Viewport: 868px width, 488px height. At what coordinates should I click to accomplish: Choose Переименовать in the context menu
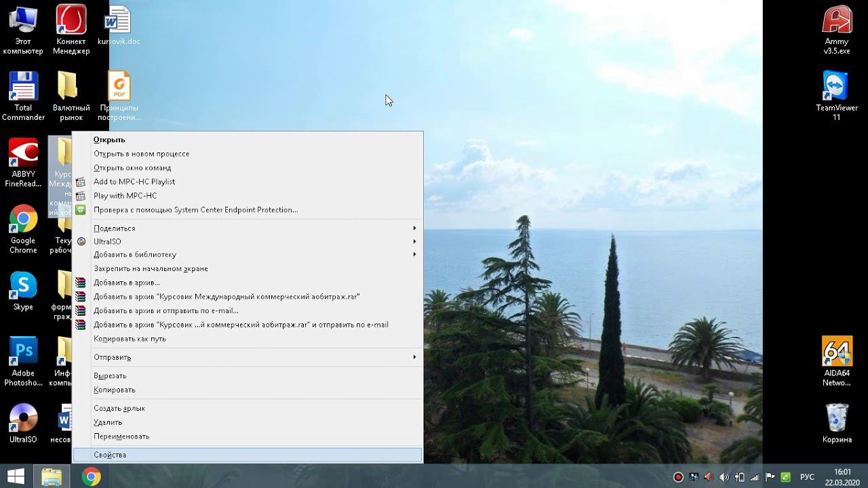pos(248,436)
